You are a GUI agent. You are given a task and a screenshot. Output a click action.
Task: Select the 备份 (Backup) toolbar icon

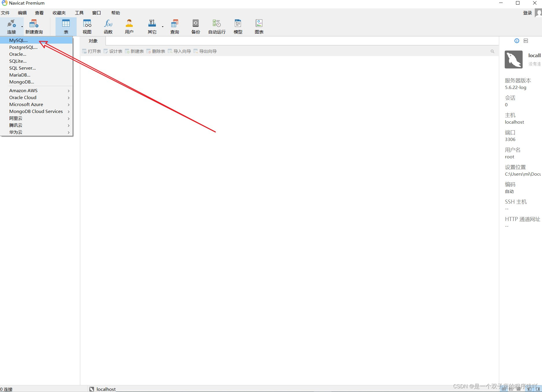point(196,26)
